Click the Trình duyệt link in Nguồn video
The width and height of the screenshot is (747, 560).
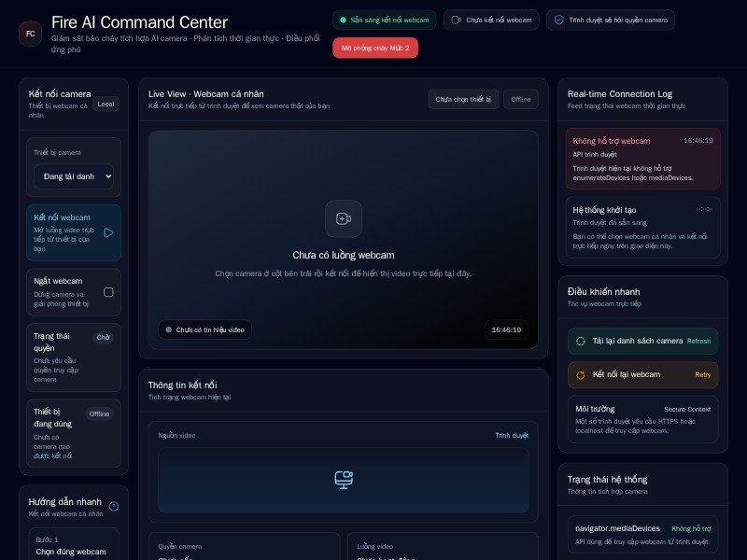click(511, 435)
